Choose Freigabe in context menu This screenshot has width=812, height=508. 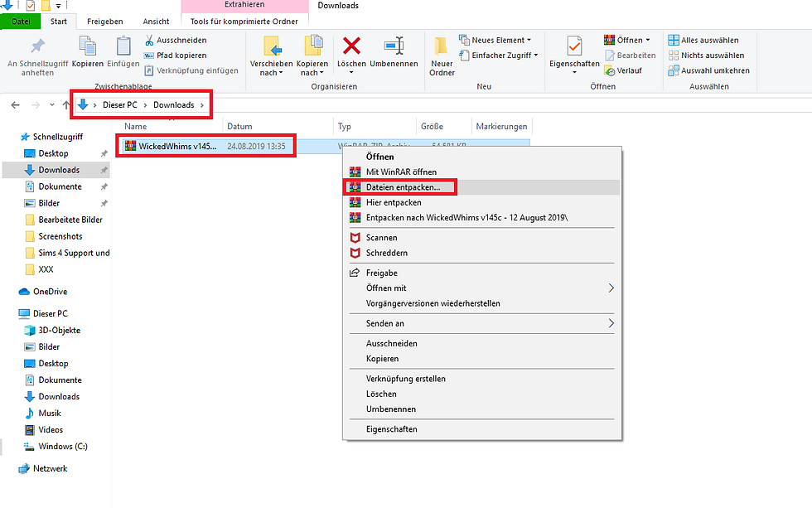click(382, 273)
